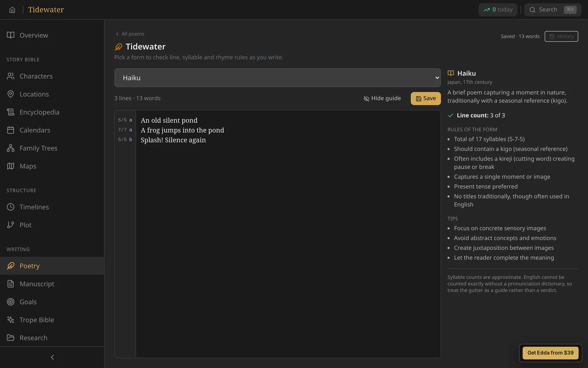
Task: Click the first line "An old silent pond"
Action: pyautogui.click(x=169, y=120)
